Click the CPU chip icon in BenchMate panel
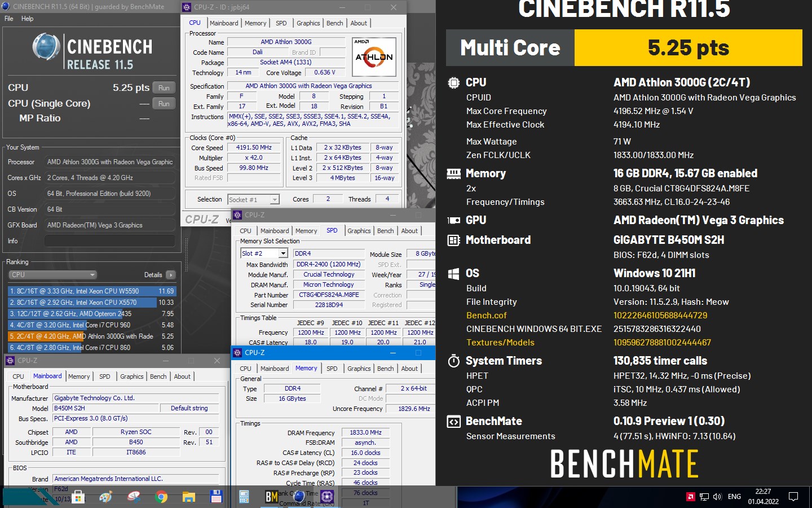This screenshot has width=812, height=508. click(454, 82)
